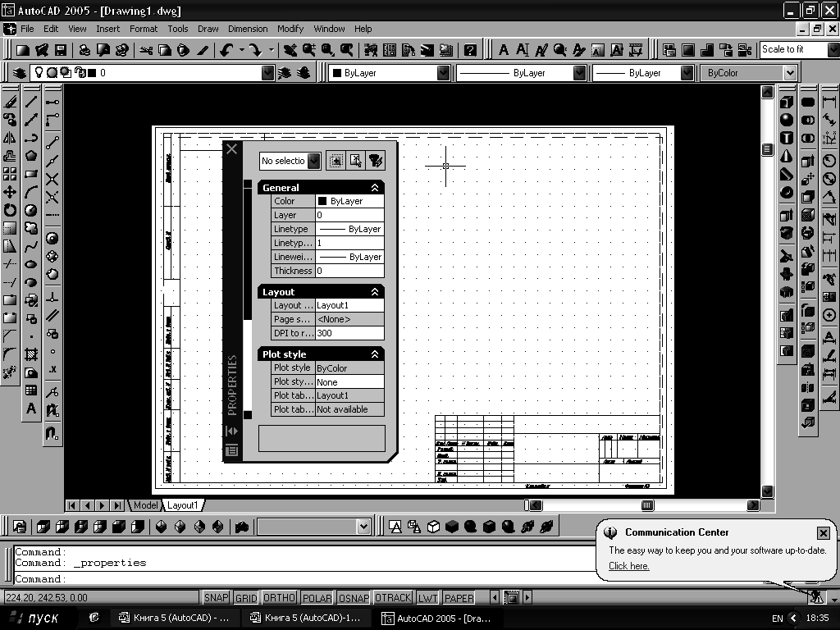This screenshot has height=630, width=840.
Task: Select the Circle draw tool
Action: tap(31, 210)
